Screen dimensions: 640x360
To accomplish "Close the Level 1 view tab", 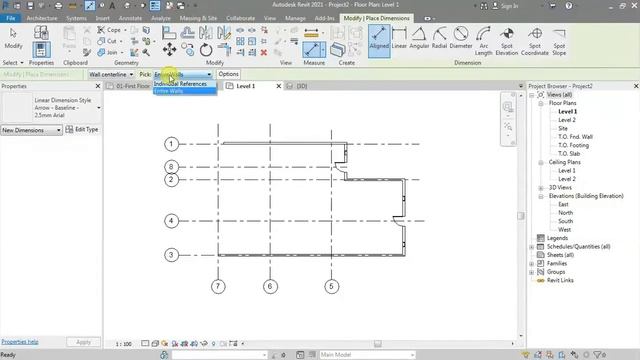I will (278, 86).
